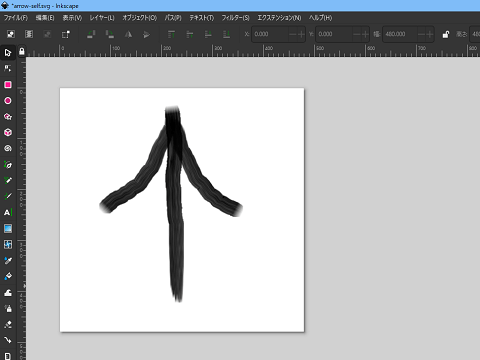Image resolution: width=480 pixels, height=360 pixels.
Task: Select the Ellipse tool
Action: click(8, 101)
